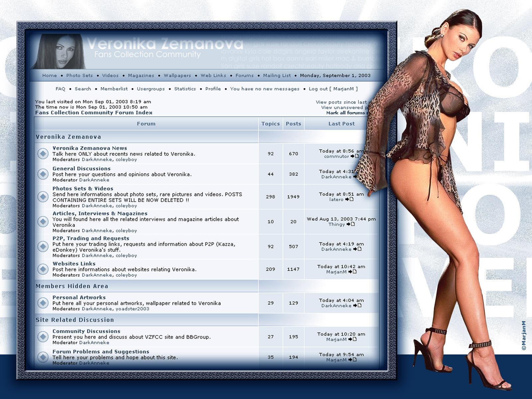Click the Search link in forum toolbar
This screenshot has width=532, height=399.
pos(83,89)
